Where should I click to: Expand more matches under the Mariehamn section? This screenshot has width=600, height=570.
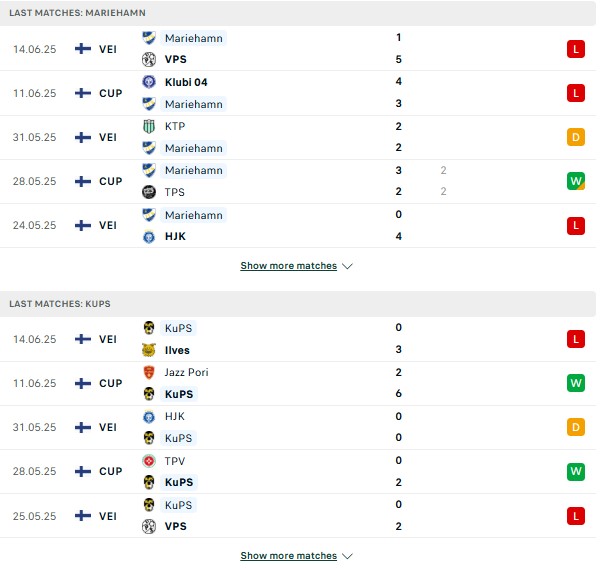tap(289, 265)
